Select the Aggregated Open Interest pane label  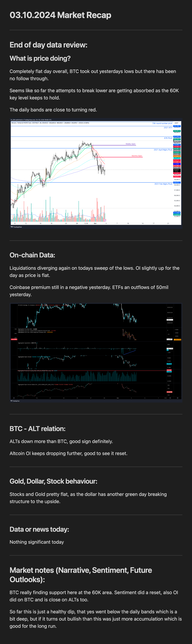25,357
